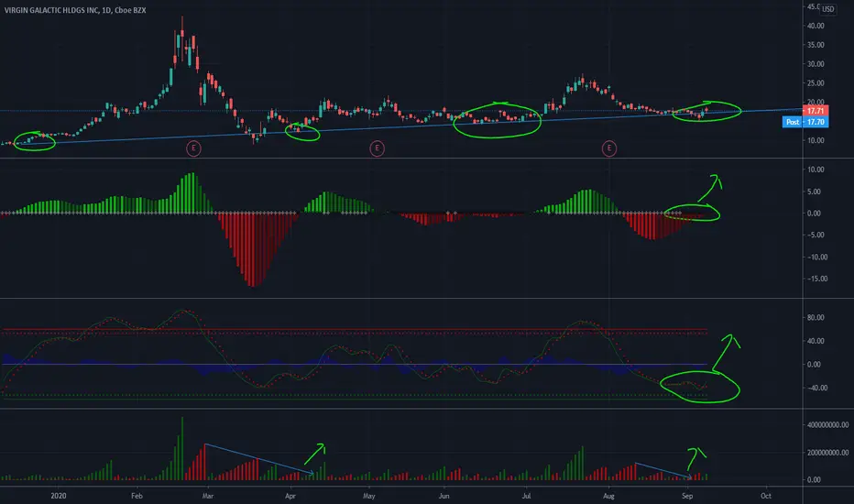Screen dimensions: 854x504
Task: Click the -10.00 histogram scale label
Action: click(816, 257)
